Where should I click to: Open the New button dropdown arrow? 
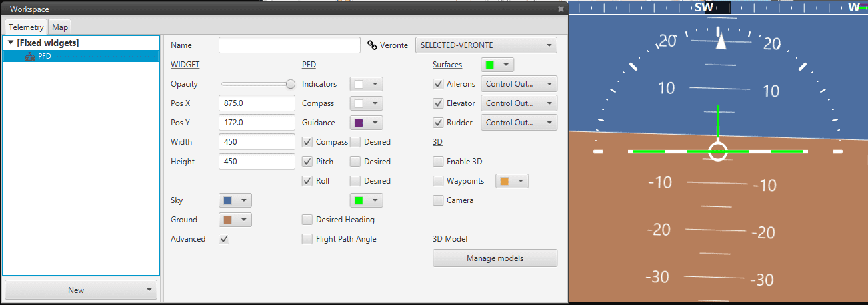click(x=150, y=290)
